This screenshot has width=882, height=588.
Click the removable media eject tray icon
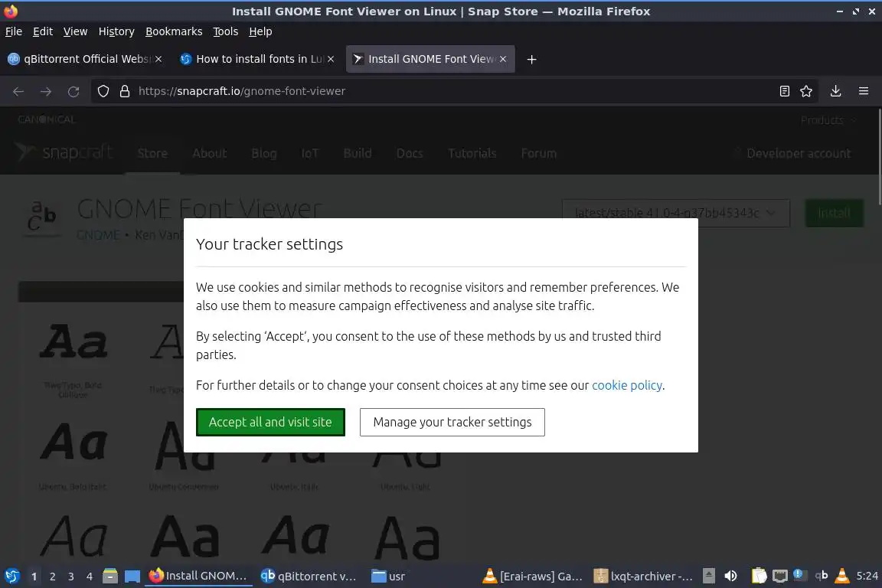709,577
